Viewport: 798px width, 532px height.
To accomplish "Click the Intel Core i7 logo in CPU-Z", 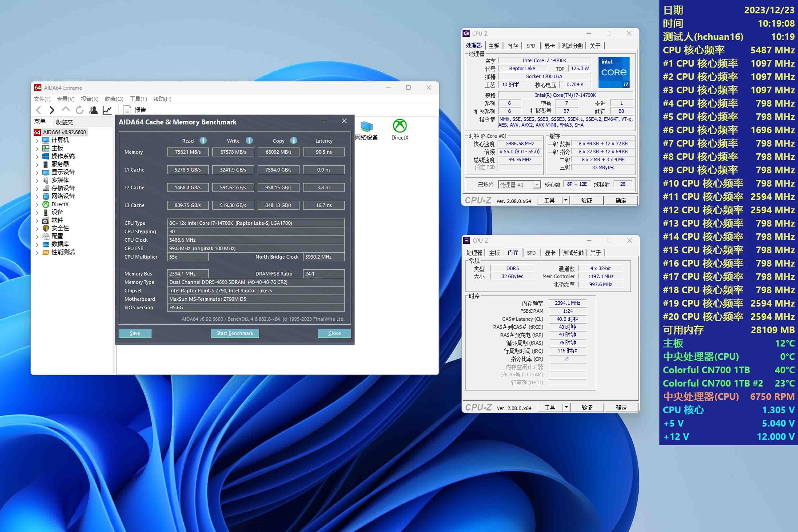I will [614, 72].
